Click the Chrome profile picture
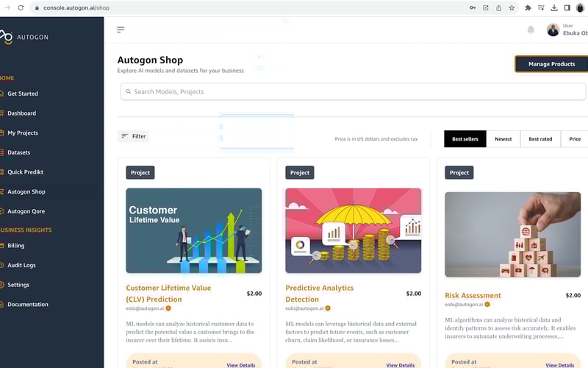This screenshot has height=368, width=588. coord(580,7)
